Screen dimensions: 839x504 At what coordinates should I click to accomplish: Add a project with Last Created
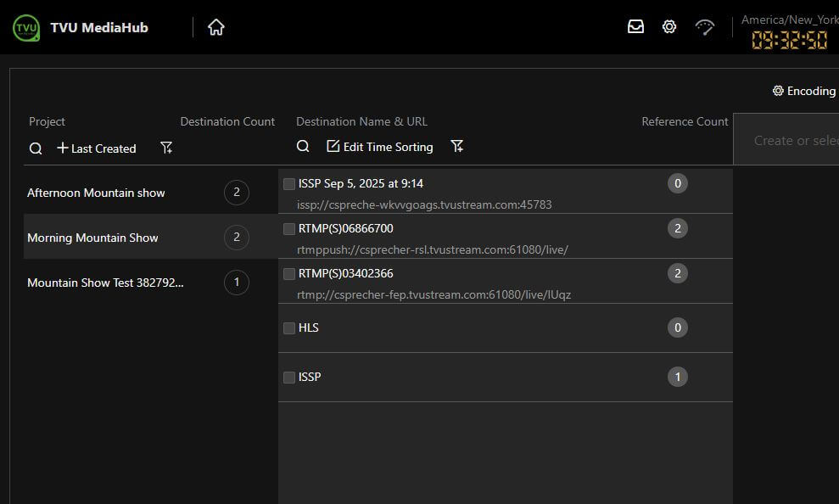pyautogui.click(x=96, y=148)
